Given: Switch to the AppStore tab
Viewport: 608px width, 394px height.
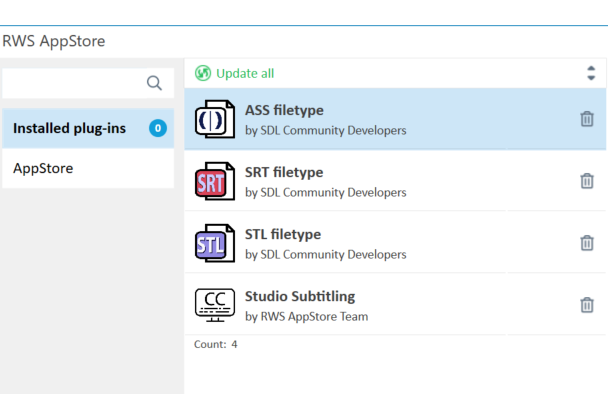Looking at the screenshot, I should 88,168.
